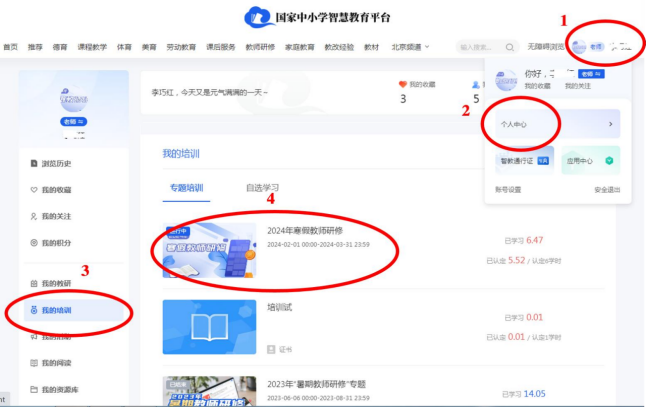The image size is (647, 408).
Task: Select 我的培训 in the sidebar
Action: point(74,310)
